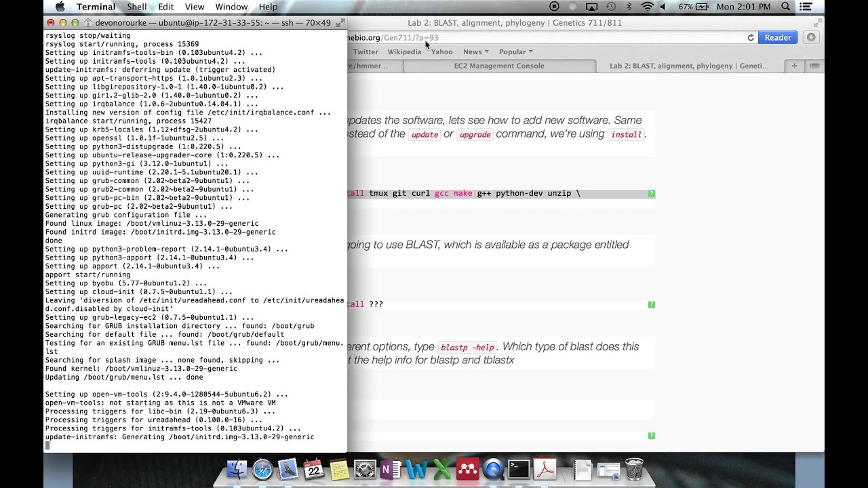This screenshot has height=488, width=868.
Task: Open Calendar in the Dock
Action: (313, 470)
